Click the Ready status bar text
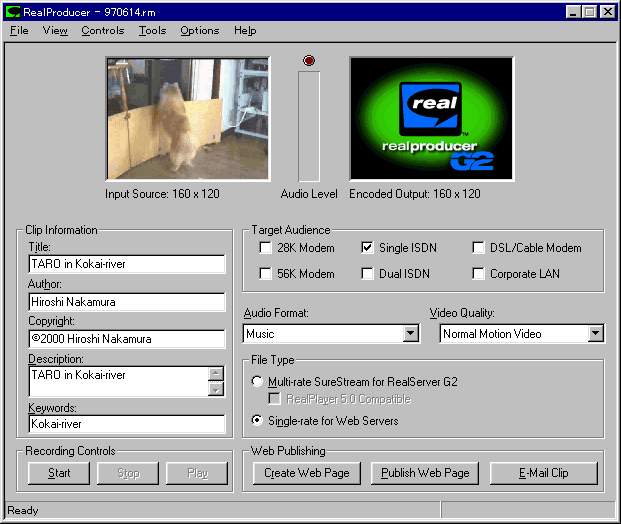 (23, 510)
